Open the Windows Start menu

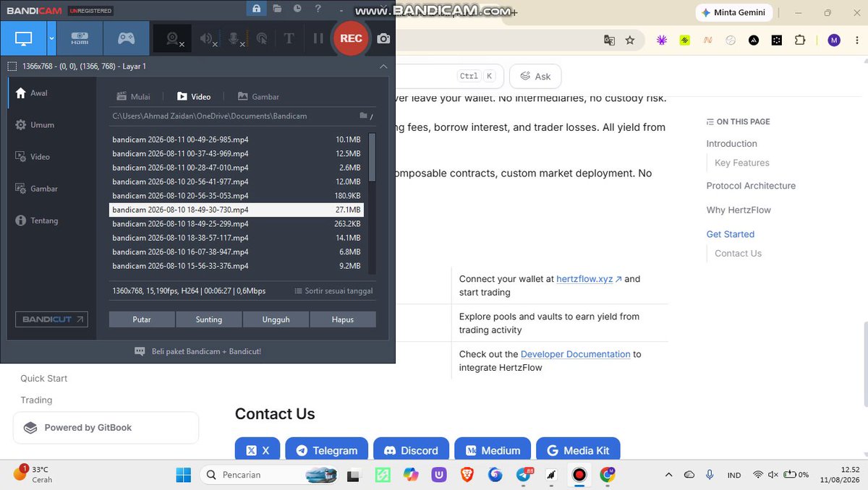click(x=184, y=475)
